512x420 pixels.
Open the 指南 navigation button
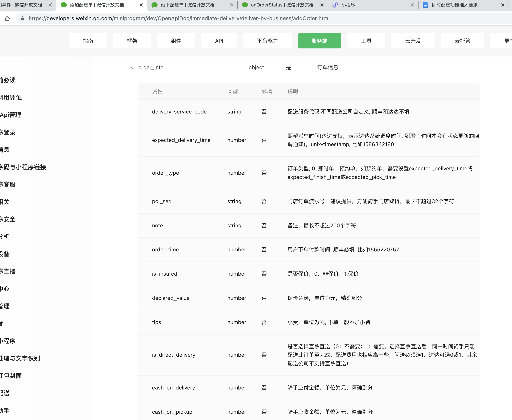[88, 41]
